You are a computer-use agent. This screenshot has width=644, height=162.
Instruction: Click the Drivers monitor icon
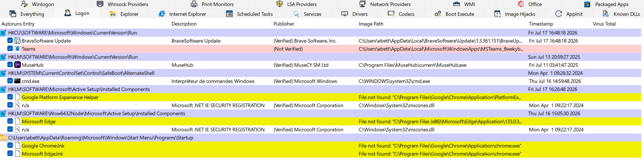[x=345, y=14]
